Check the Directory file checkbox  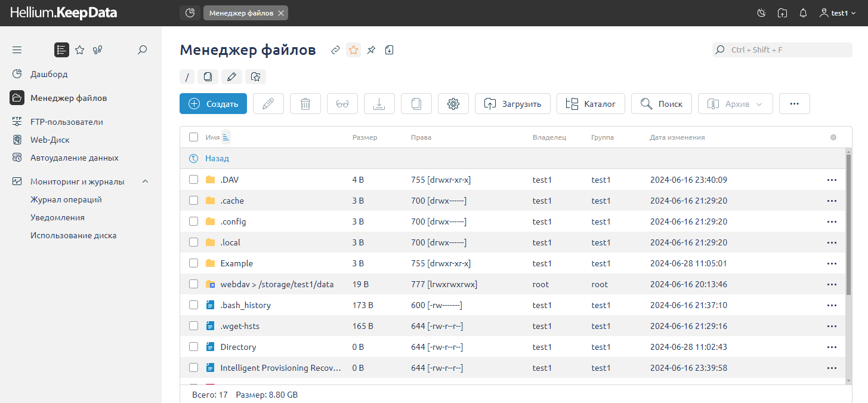pos(193,346)
